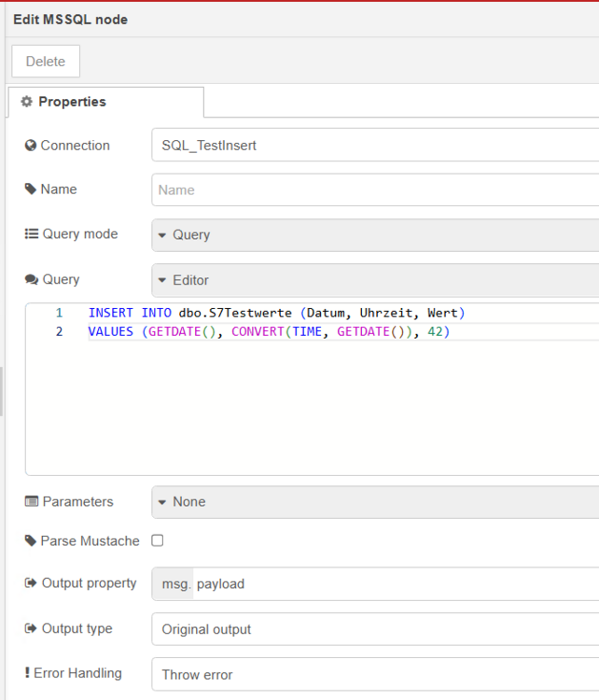Click the gear icon on Properties tab
This screenshot has height=700, width=599.
pyautogui.click(x=26, y=102)
